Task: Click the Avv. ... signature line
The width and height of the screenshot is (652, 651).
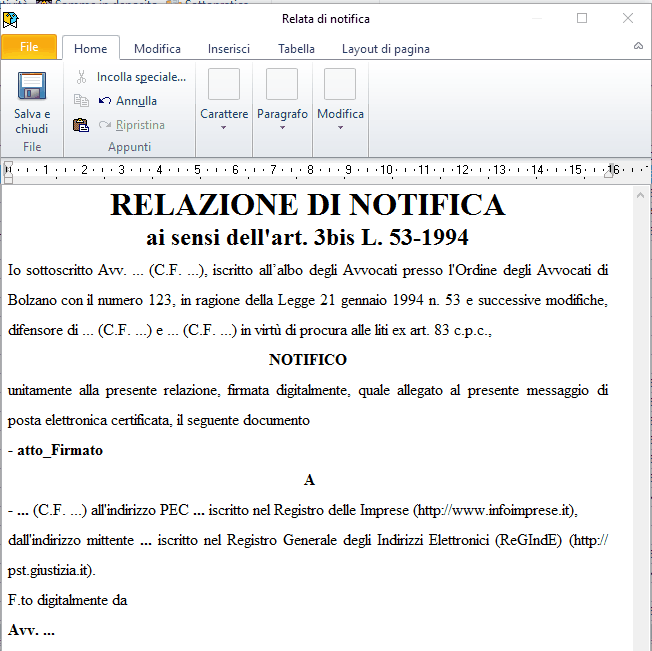Action: pos(31,630)
